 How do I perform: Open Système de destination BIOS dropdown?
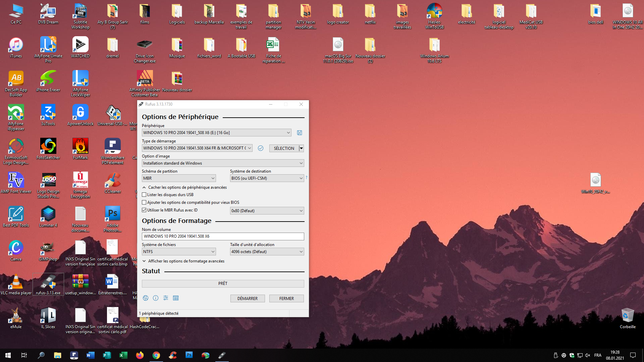pos(267,178)
